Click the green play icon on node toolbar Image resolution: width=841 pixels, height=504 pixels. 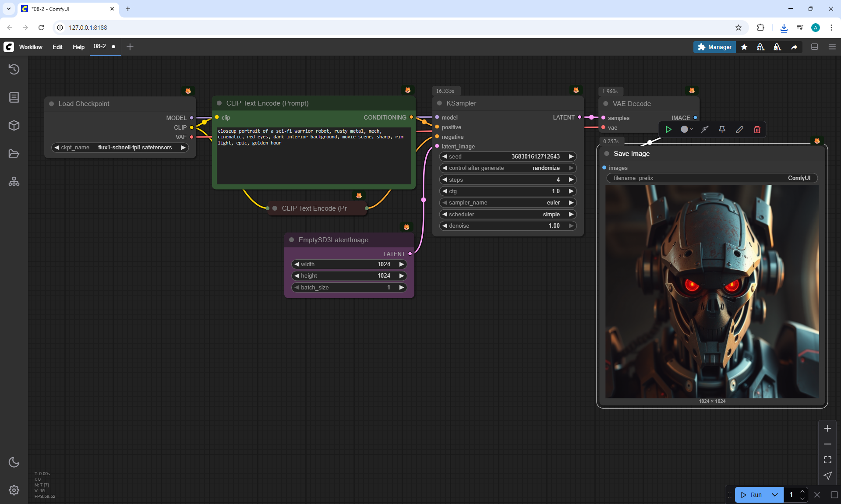tap(668, 130)
